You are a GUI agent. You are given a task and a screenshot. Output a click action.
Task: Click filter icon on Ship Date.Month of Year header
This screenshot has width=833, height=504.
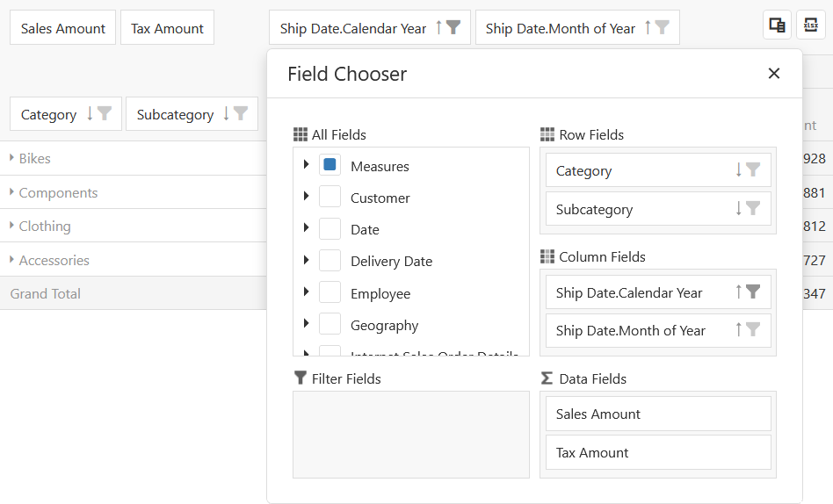pos(662,28)
